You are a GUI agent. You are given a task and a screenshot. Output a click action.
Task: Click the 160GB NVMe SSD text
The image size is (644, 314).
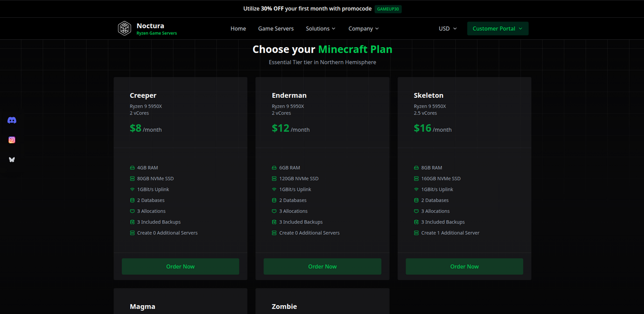click(441, 178)
